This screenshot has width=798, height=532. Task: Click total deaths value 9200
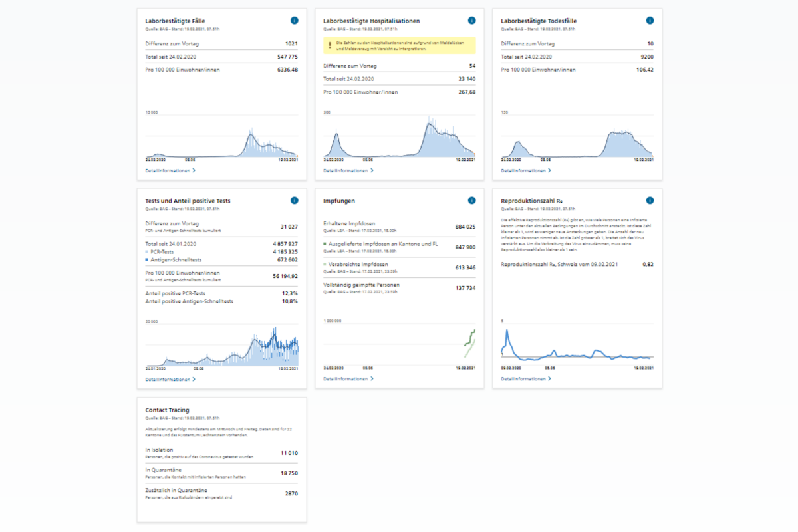[x=648, y=57]
